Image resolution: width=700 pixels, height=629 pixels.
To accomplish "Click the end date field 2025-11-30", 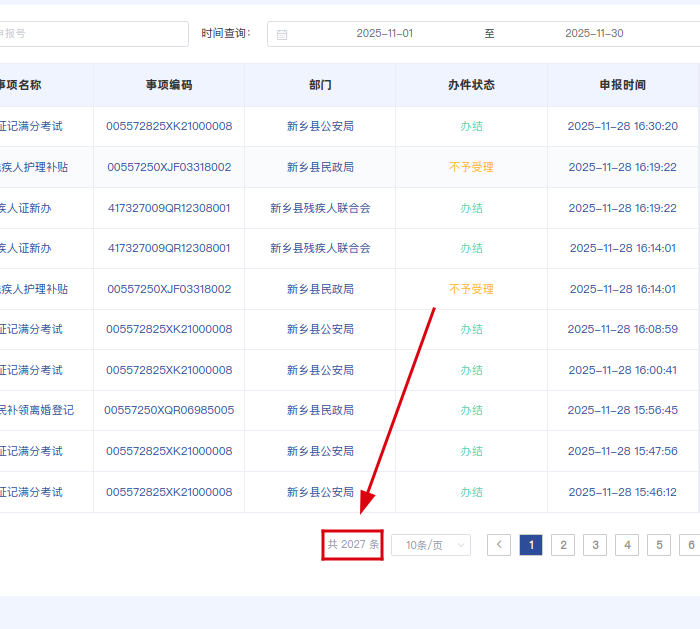I will (x=594, y=34).
